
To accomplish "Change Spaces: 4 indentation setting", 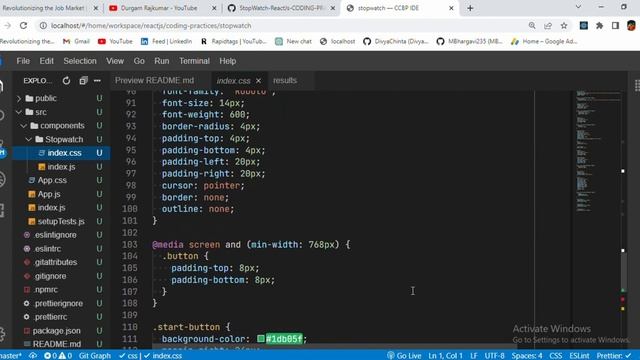I will (527, 356).
